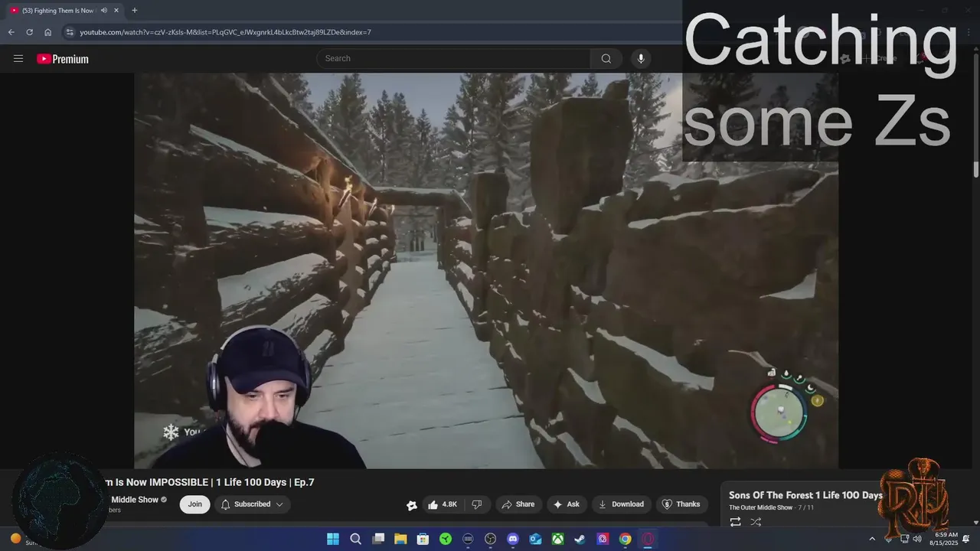This screenshot has height=551, width=980.
Task: Open Steam from taskbar
Action: click(580, 539)
